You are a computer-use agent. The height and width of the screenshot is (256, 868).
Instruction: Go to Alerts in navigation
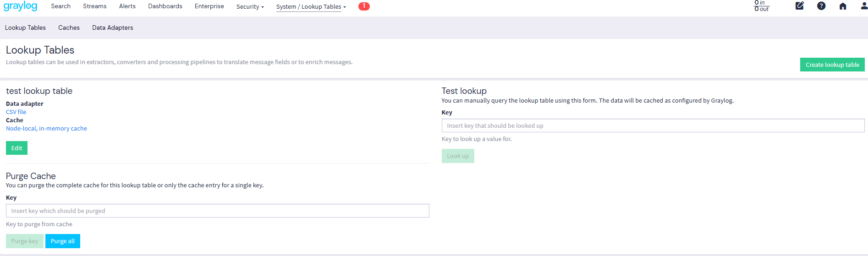tap(127, 6)
